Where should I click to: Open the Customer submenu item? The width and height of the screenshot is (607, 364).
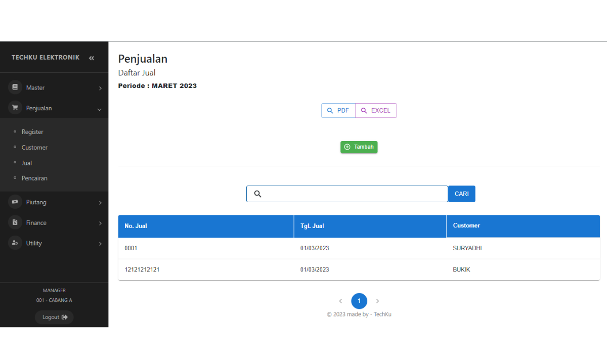click(34, 148)
